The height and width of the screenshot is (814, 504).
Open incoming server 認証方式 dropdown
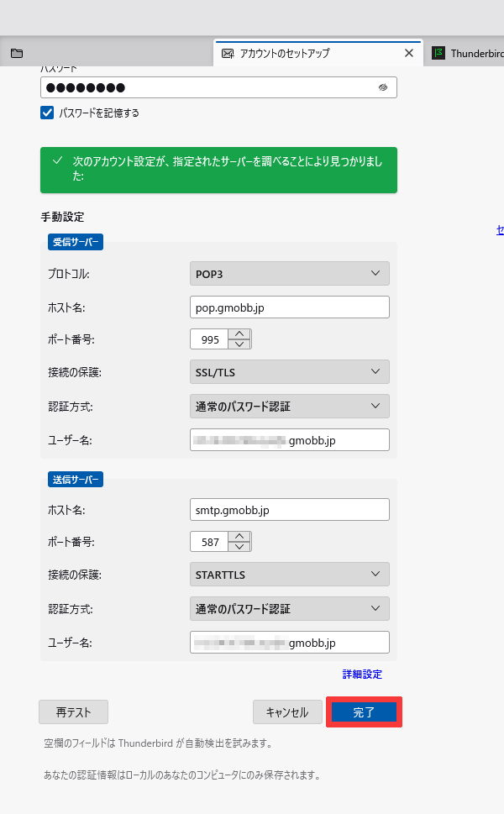290,407
